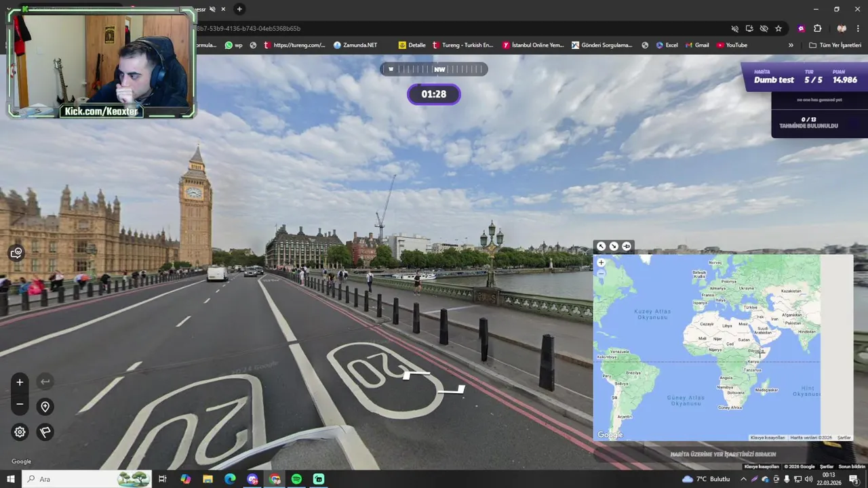
Task: Open Windows notification center
Action: pyautogui.click(x=853, y=479)
